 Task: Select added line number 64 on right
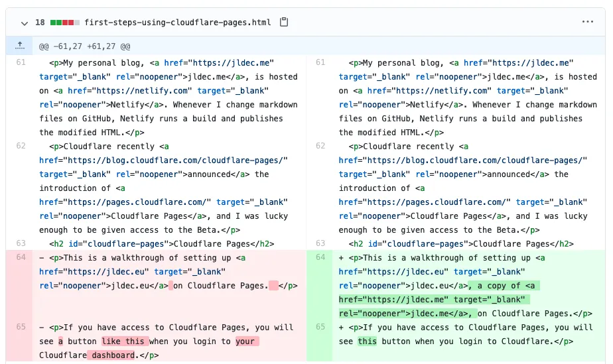coord(320,257)
